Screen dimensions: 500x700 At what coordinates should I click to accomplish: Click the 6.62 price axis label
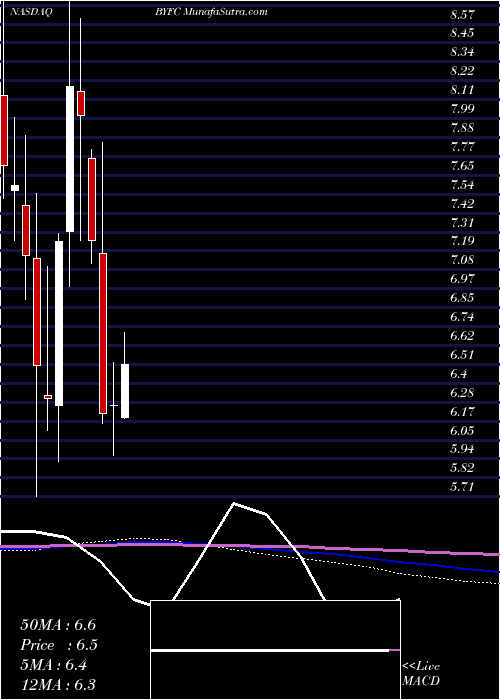point(462,336)
